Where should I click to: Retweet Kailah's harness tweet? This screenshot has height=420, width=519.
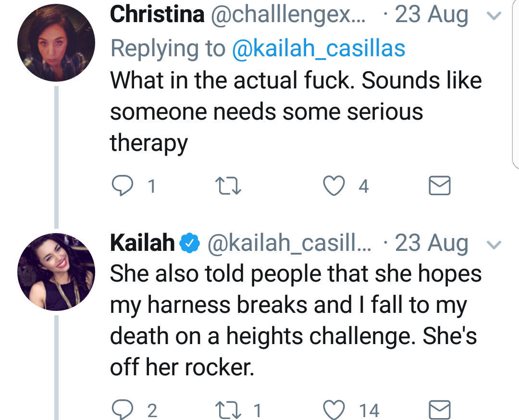pyautogui.click(x=228, y=410)
